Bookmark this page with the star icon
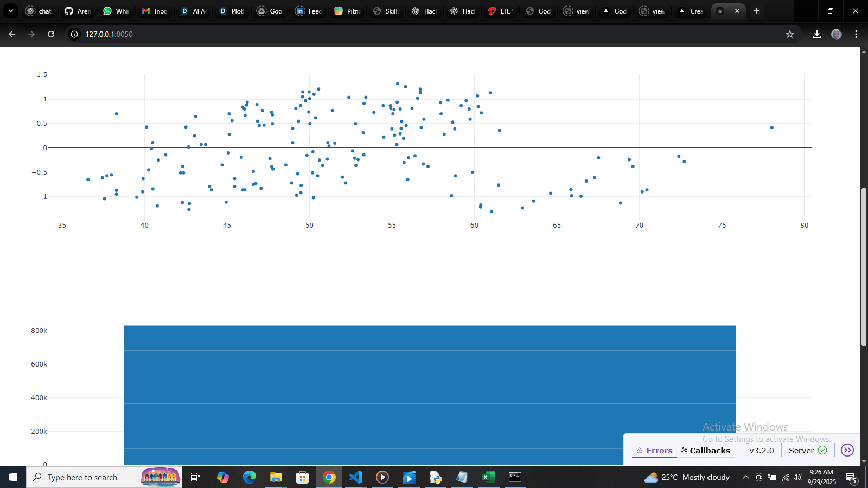 click(x=790, y=34)
